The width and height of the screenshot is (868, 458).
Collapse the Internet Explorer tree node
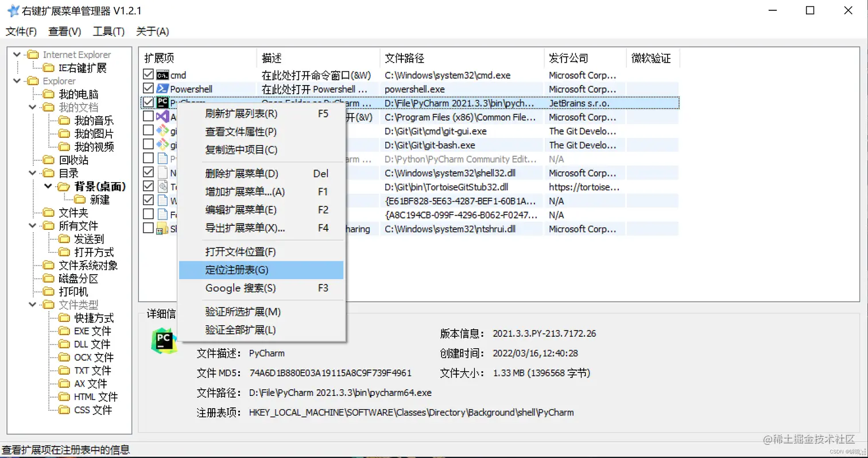(x=17, y=55)
